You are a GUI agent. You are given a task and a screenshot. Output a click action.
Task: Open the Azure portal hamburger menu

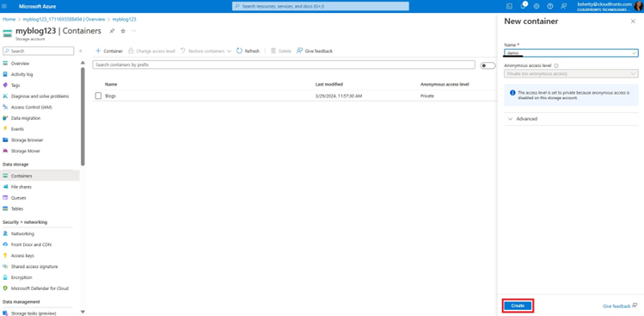(x=5, y=6)
